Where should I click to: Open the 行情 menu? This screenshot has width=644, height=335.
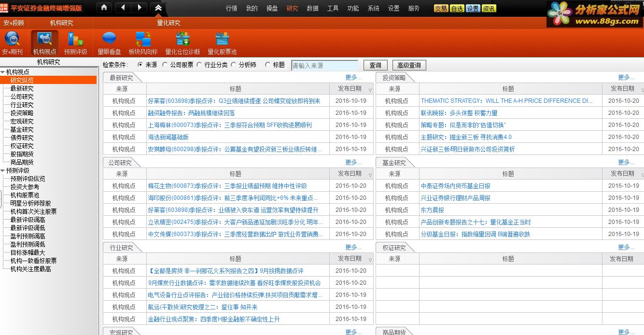pyautogui.click(x=232, y=8)
